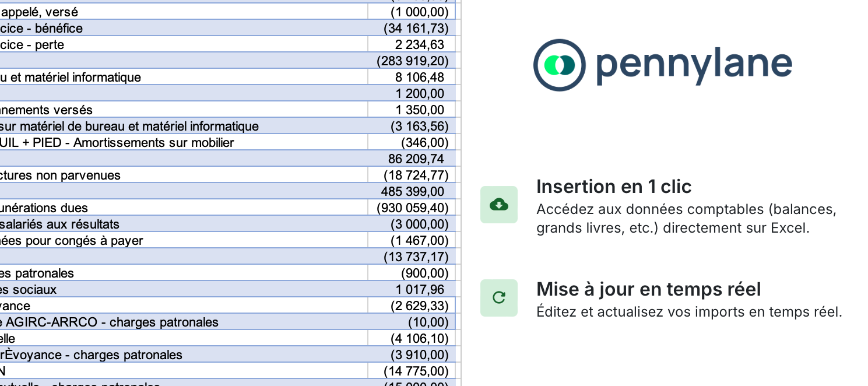Viewport: 868px width, 386px height.
Task: Click the green refresh arrow icon
Action: (498, 298)
